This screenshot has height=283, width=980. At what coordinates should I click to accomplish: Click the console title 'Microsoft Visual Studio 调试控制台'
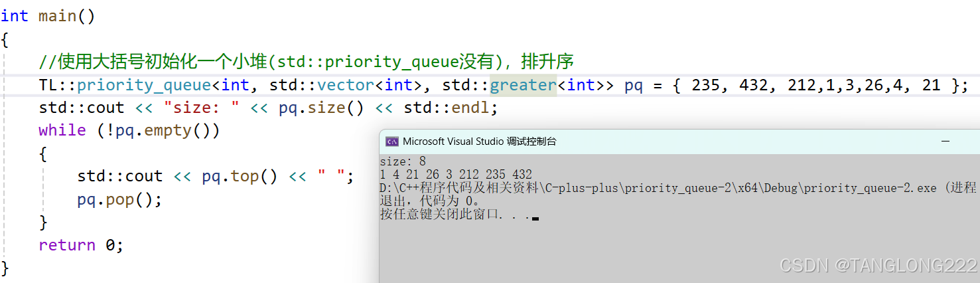[x=480, y=141]
